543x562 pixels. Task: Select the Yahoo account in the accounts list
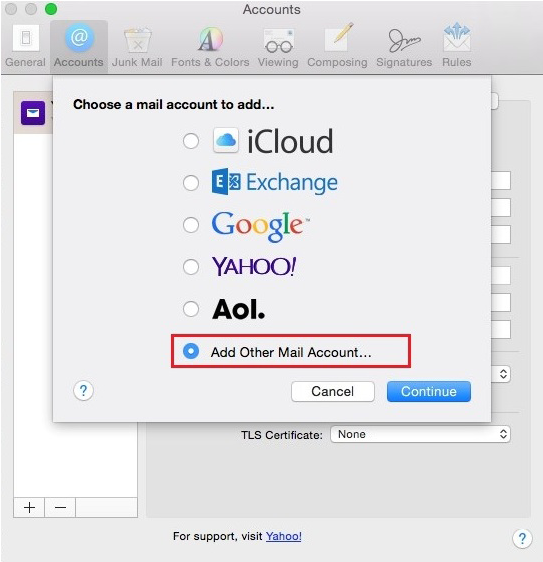33,113
